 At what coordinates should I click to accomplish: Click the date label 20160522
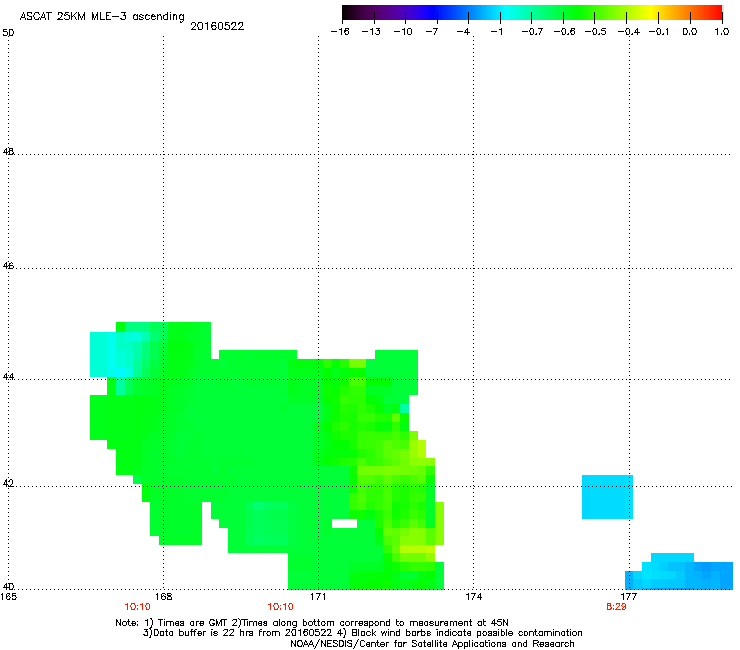217,26
